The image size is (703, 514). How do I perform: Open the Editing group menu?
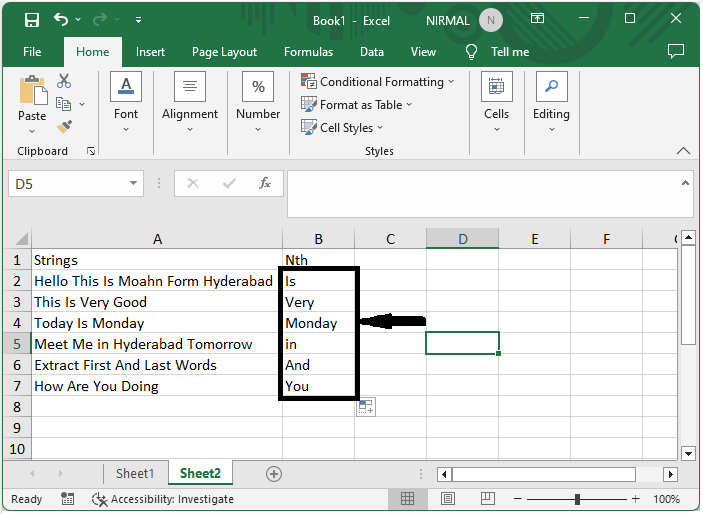[x=551, y=102]
